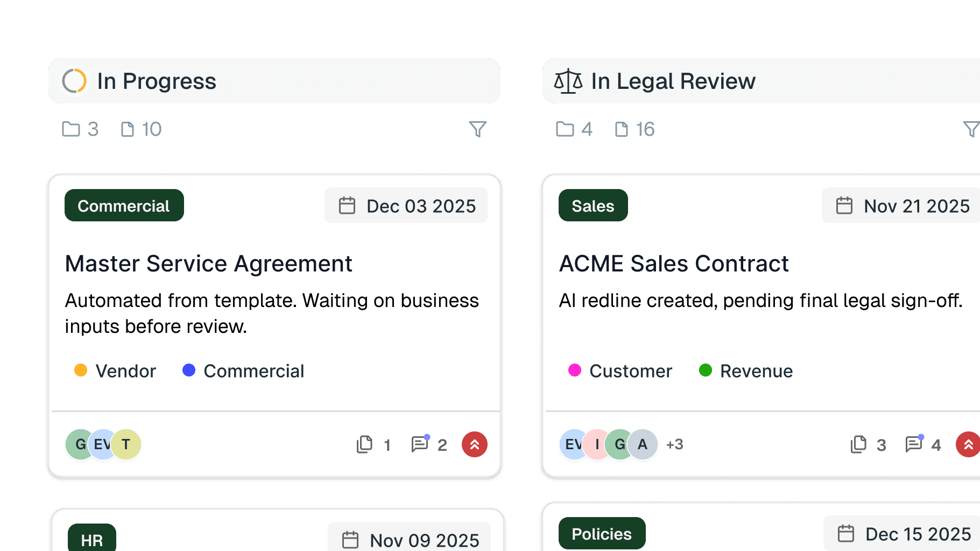Click the folder icon showing 3 items
Image resolution: width=980 pixels, height=551 pixels.
click(x=70, y=129)
